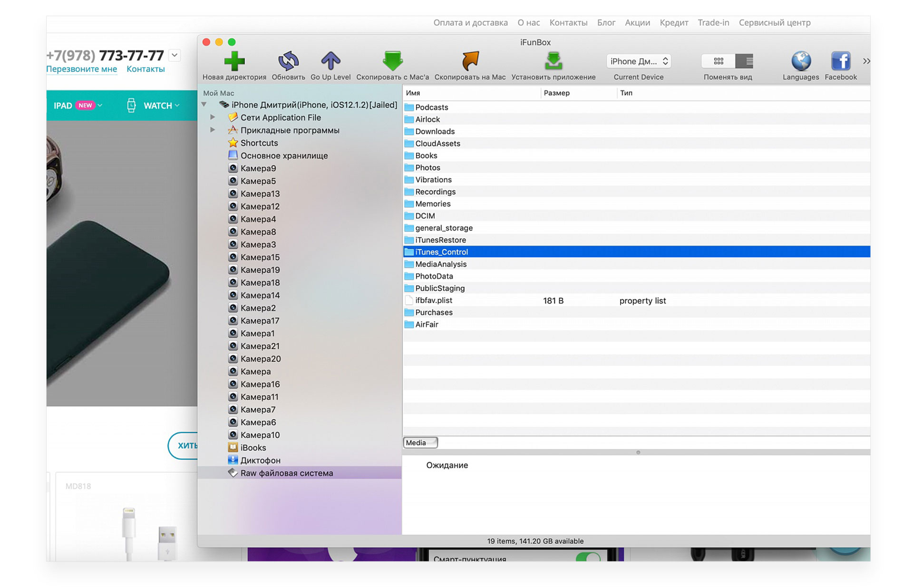913x588 pixels.
Task: Select the MediaAnalysis folder icon
Action: pos(409,264)
